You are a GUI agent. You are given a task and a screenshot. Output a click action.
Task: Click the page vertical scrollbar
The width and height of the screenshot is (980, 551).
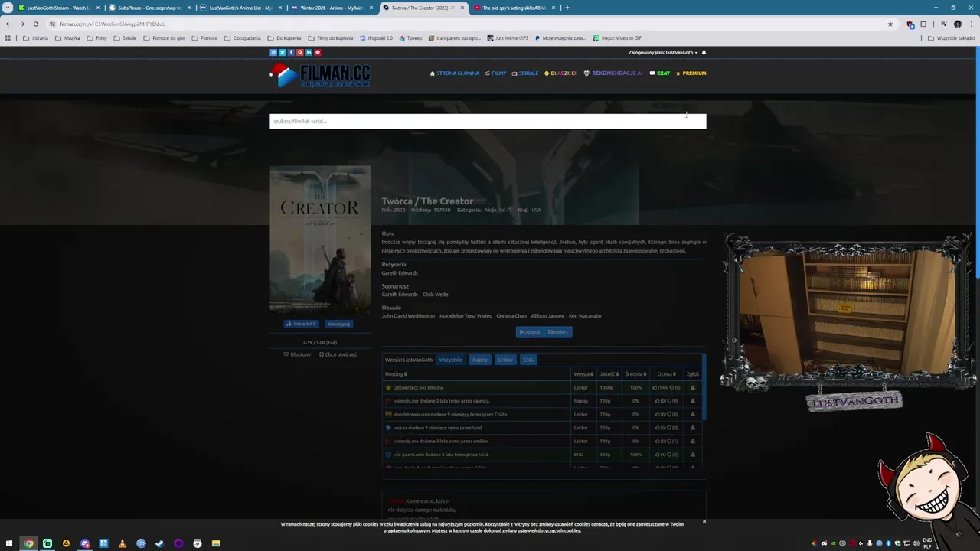click(x=977, y=161)
